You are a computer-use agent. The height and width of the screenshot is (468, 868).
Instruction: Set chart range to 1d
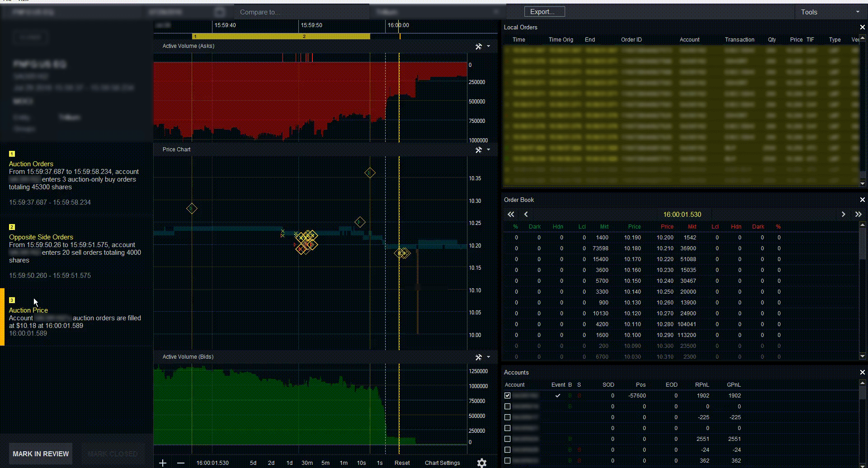289,463
